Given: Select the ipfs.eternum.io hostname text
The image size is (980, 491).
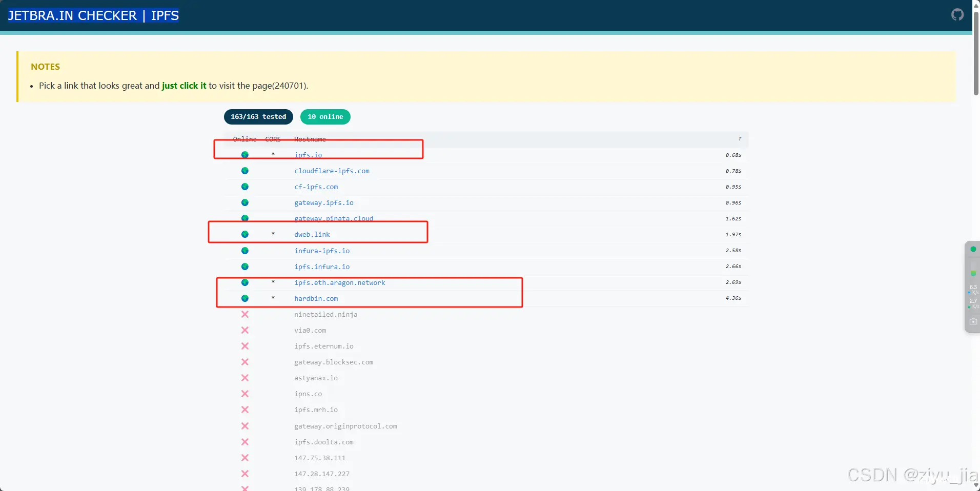Looking at the screenshot, I should click(324, 346).
